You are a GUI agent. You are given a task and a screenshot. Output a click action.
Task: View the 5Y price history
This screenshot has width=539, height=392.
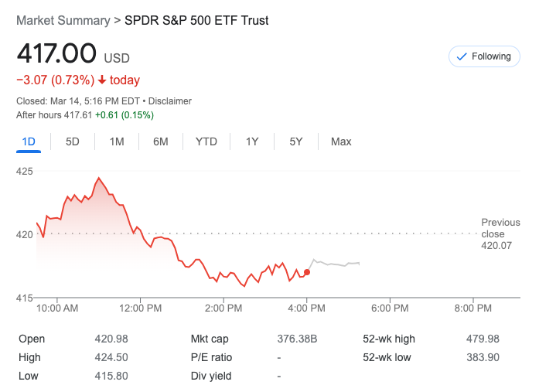[296, 141]
